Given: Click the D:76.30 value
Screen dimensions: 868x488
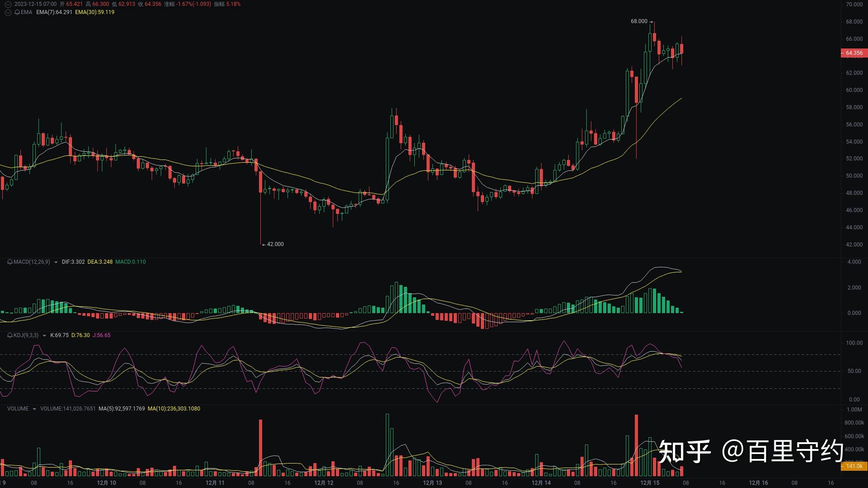Looking at the screenshot, I should pos(81,335).
